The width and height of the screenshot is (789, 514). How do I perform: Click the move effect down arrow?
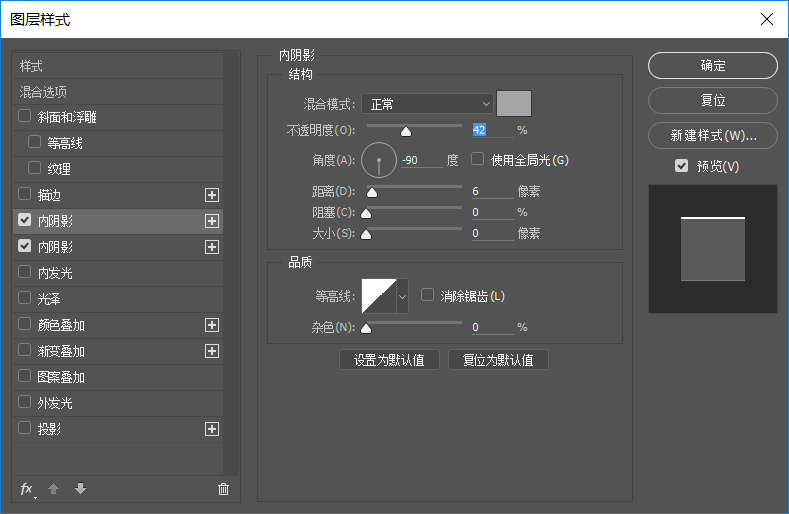click(80, 489)
